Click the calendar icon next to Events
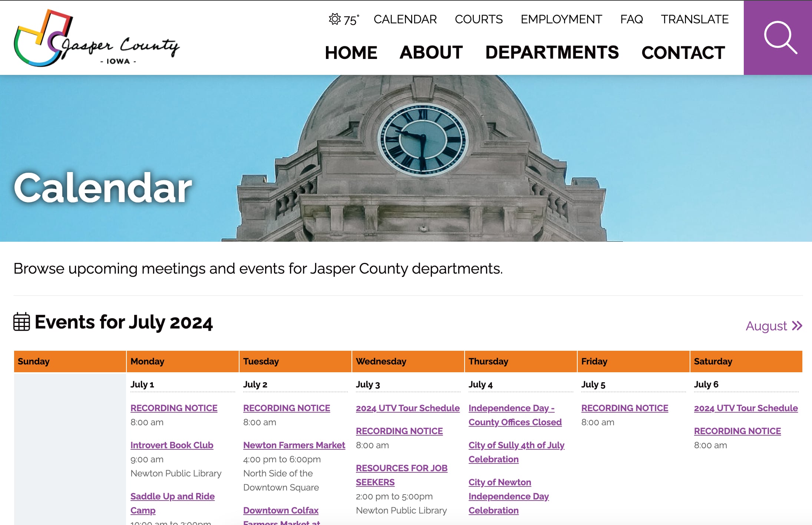The width and height of the screenshot is (812, 525). [x=21, y=323]
